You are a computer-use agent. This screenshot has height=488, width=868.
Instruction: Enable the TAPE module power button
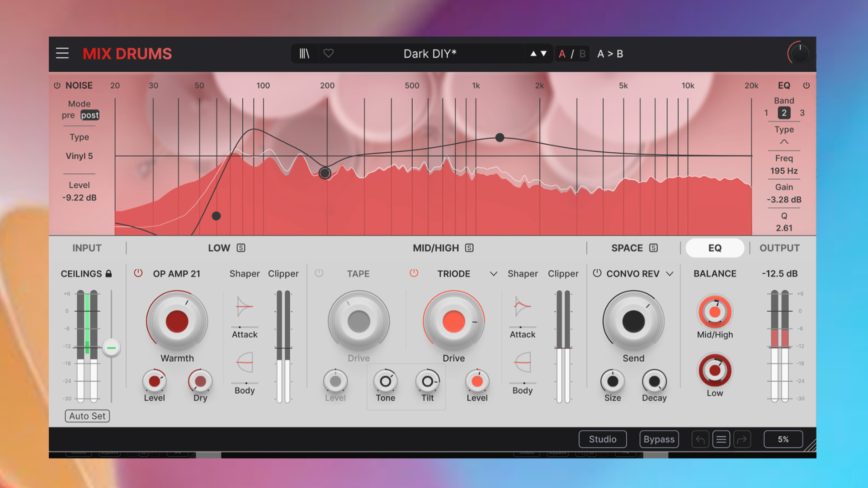tap(319, 273)
